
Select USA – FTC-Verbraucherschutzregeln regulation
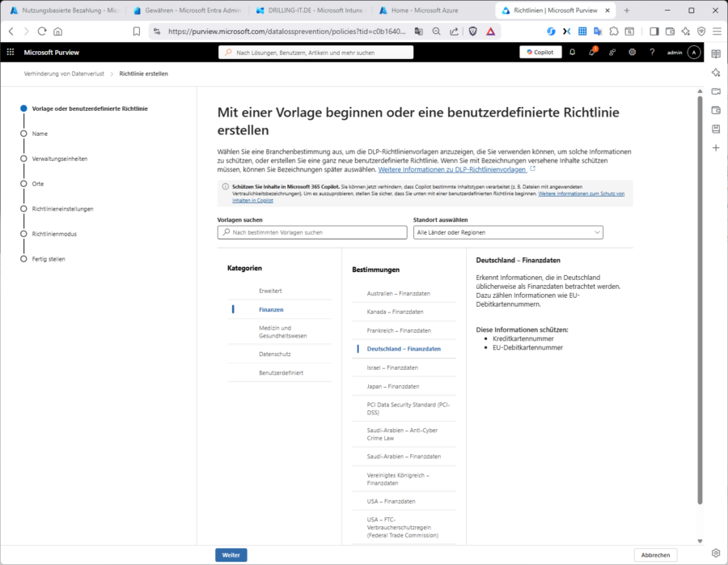coord(404,528)
